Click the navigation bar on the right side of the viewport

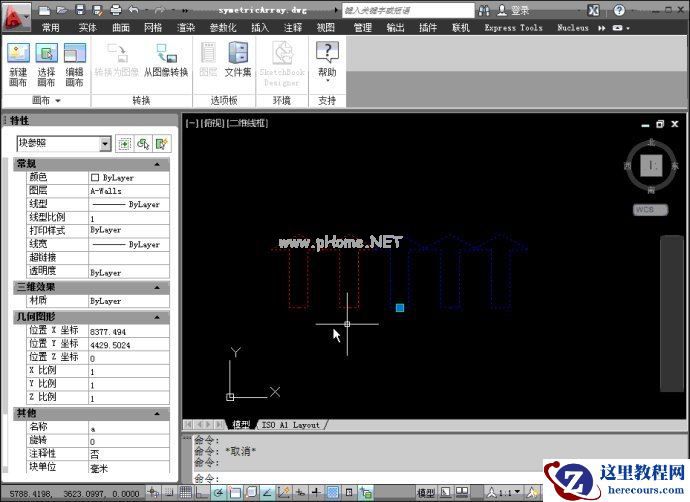click(x=672, y=313)
